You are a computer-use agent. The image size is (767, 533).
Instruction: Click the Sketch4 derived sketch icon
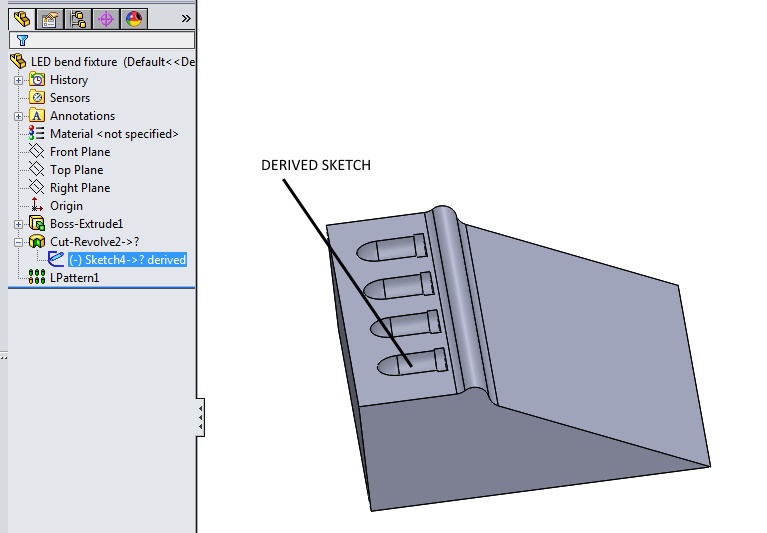tap(55, 260)
